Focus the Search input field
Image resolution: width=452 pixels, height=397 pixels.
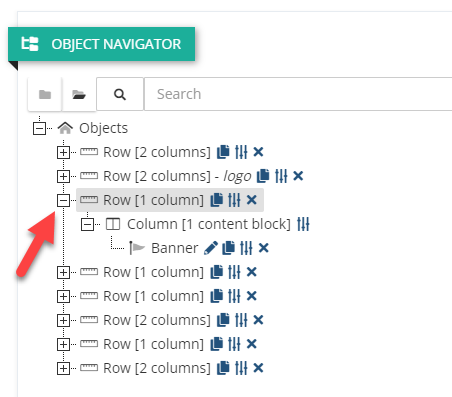(298, 94)
